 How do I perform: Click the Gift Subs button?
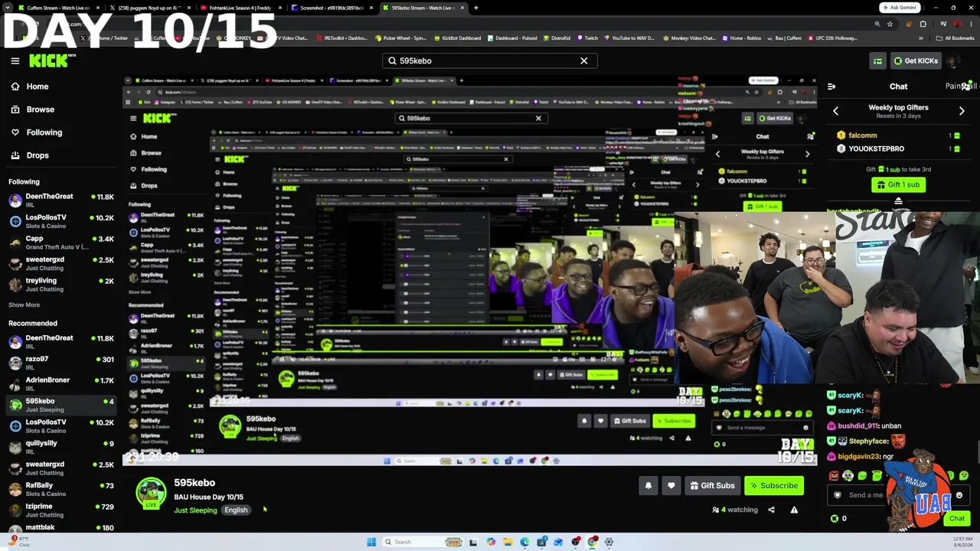pyautogui.click(x=712, y=485)
